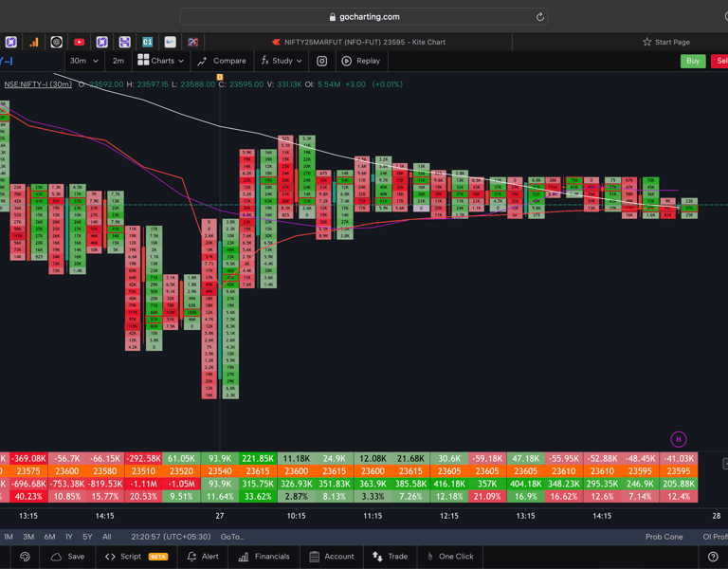
Task: Click the -369.08K delta cell
Action: [x=28, y=458]
